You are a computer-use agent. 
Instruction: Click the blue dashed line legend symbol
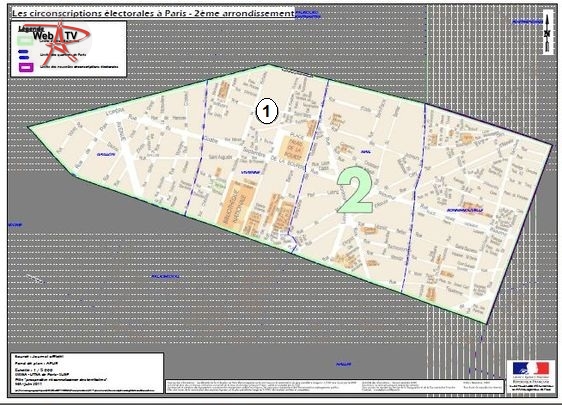pos(24,54)
